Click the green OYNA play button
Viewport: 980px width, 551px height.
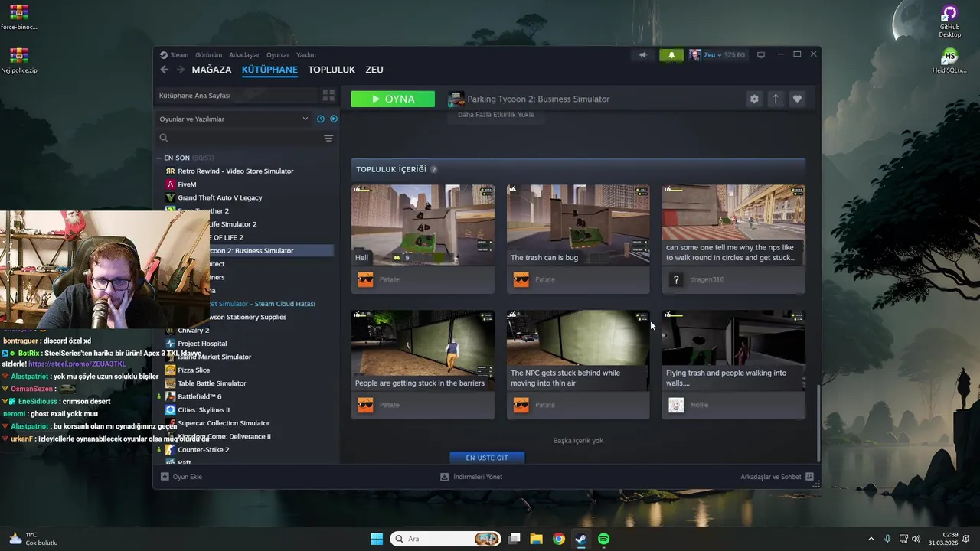point(393,99)
